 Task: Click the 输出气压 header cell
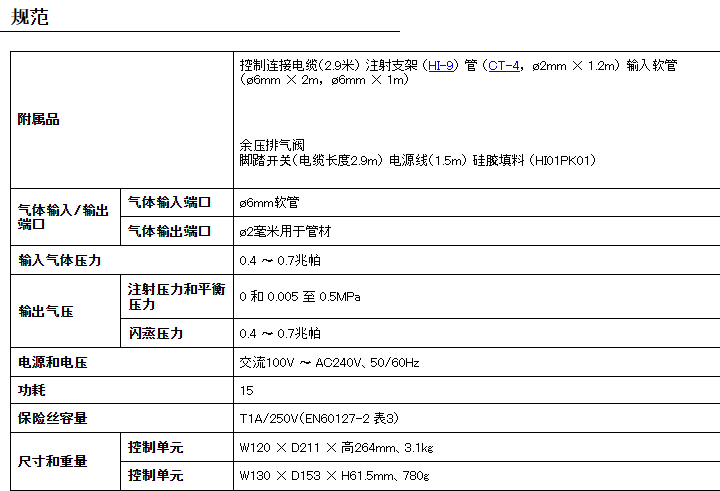pyautogui.click(x=46, y=311)
